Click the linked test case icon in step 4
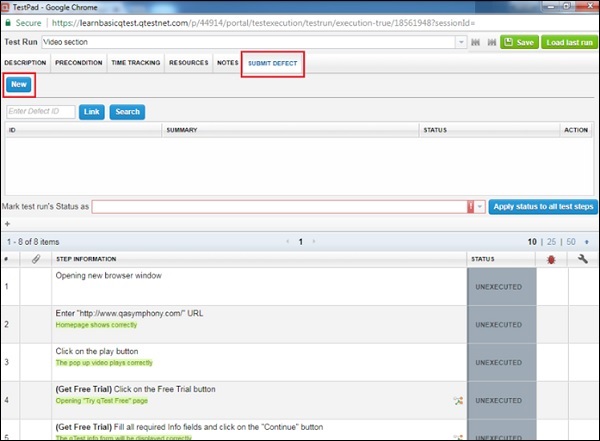This screenshot has height=441, width=600. point(458,400)
